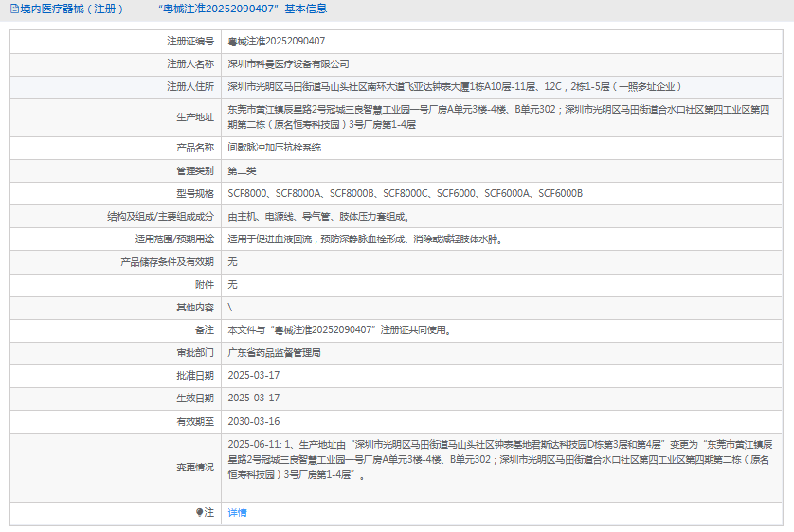This screenshot has height=532, width=794.
Task: Click the 生产地址 label
Action: click(195, 117)
